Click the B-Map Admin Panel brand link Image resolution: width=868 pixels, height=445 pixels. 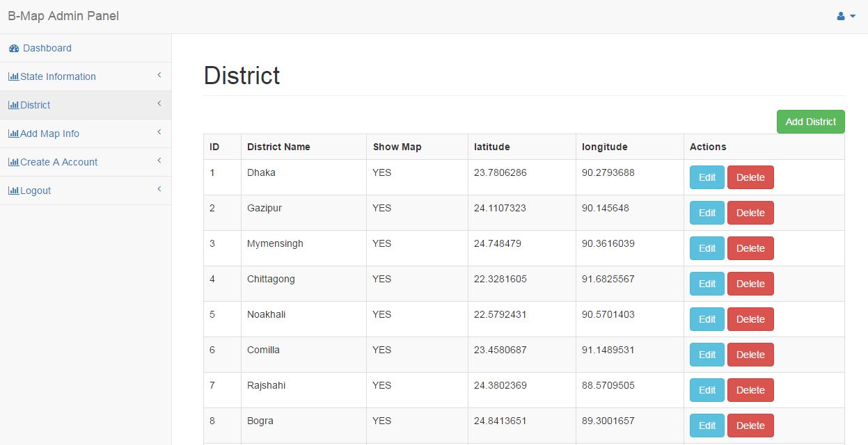[63, 16]
